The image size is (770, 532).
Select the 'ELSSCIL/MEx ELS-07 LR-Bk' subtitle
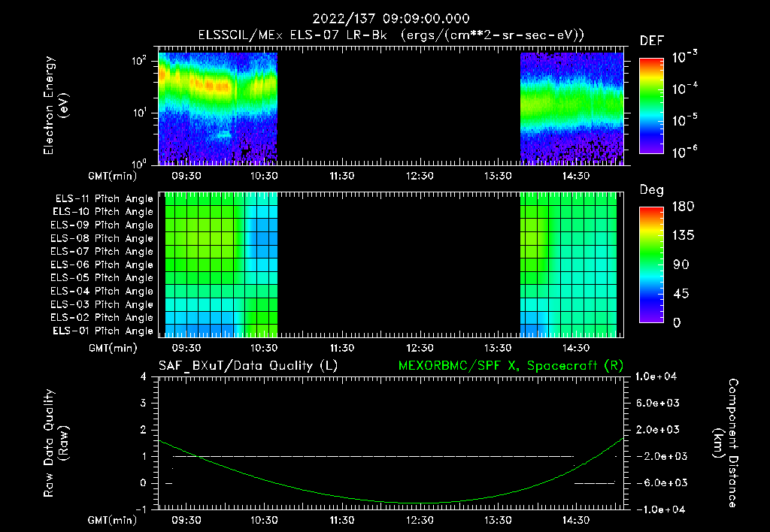293,35
